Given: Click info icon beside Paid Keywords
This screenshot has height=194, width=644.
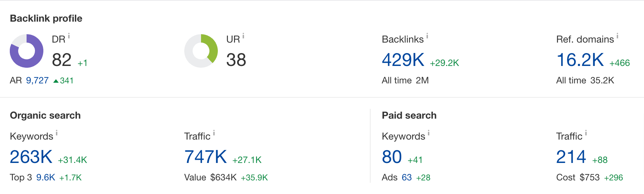Looking at the screenshot, I should [429, 133].
